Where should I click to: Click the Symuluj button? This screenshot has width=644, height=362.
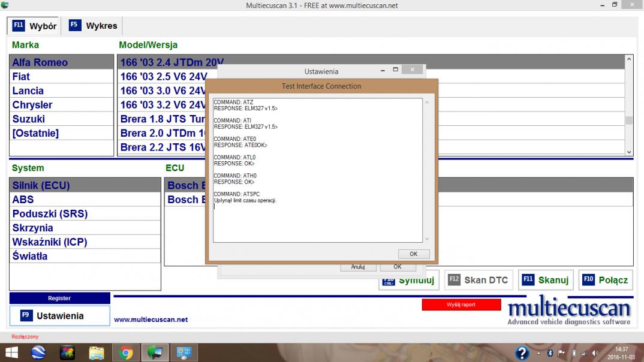tap(409, 280)
